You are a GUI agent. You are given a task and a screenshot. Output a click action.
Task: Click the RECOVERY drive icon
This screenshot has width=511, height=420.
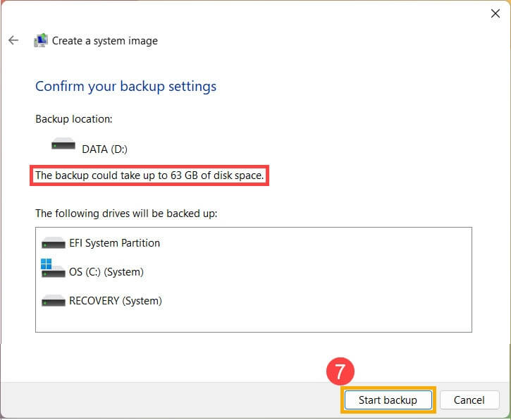point(54,301)
